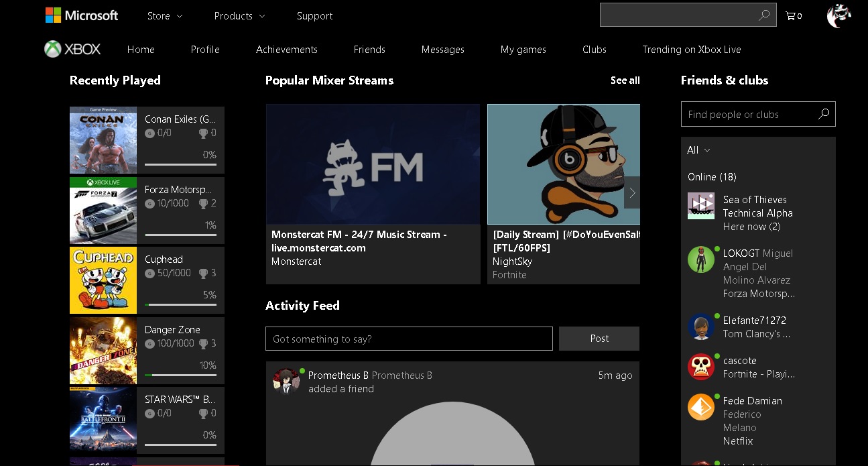Screen dimensions: 868x466
Task: Show next Mixer streams with arrow
Action: pos(631,193)
